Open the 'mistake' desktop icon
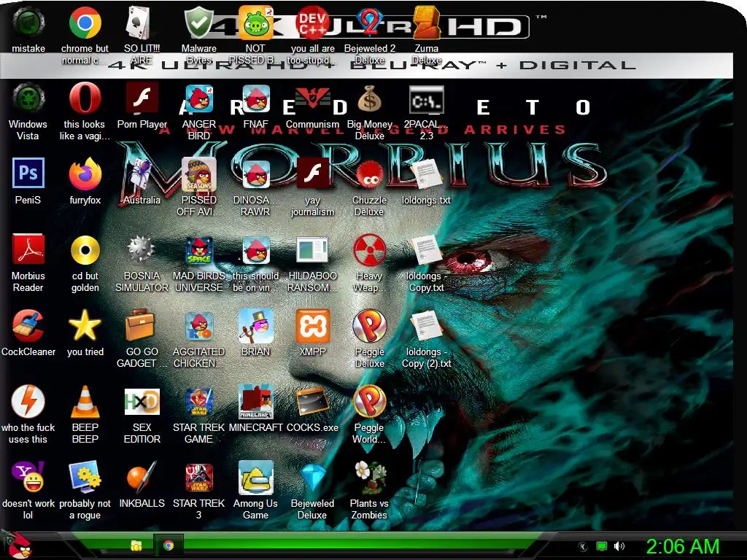This screenshot has width=747, height=560. [x=28, y=23]
